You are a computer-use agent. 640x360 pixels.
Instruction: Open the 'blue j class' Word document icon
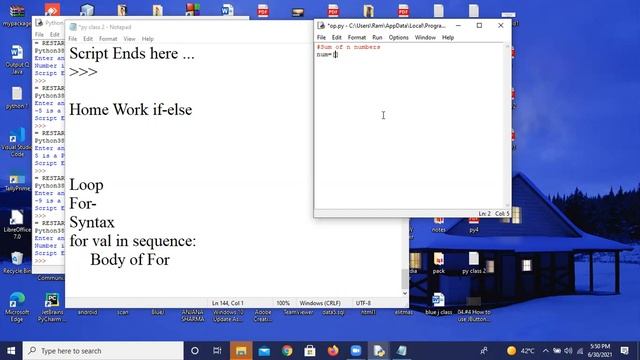[x=438, y=304]
